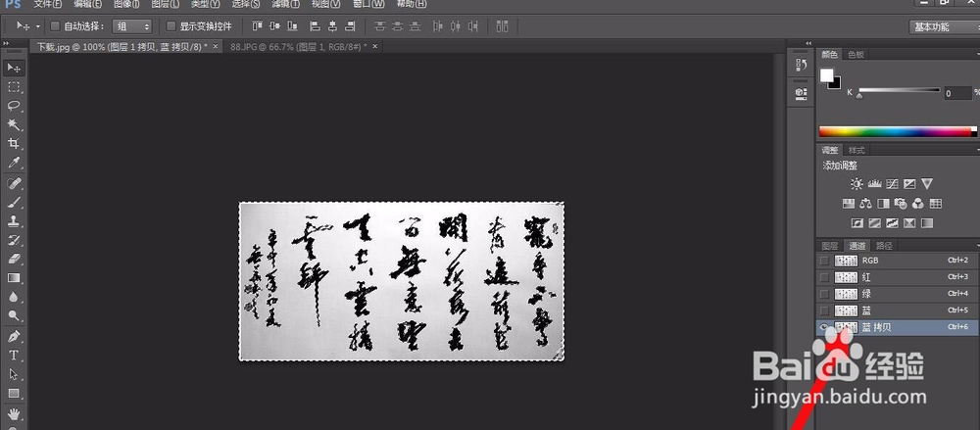Add a Black & White adjustment
Screen dimensions: 980x430
tap(883, 203)
